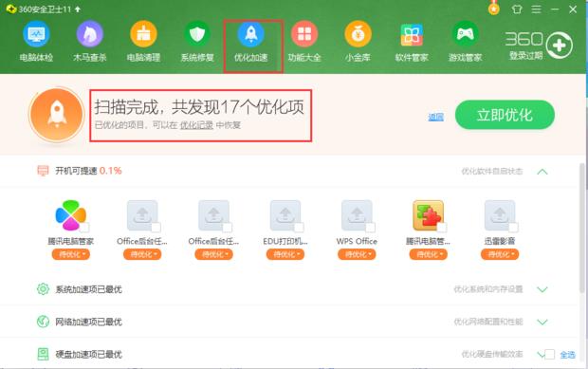Viewport: 588px width, 369px height.
Task: Click the gear icon beside 系统加速项已最优
Action: tap(43, 289)
